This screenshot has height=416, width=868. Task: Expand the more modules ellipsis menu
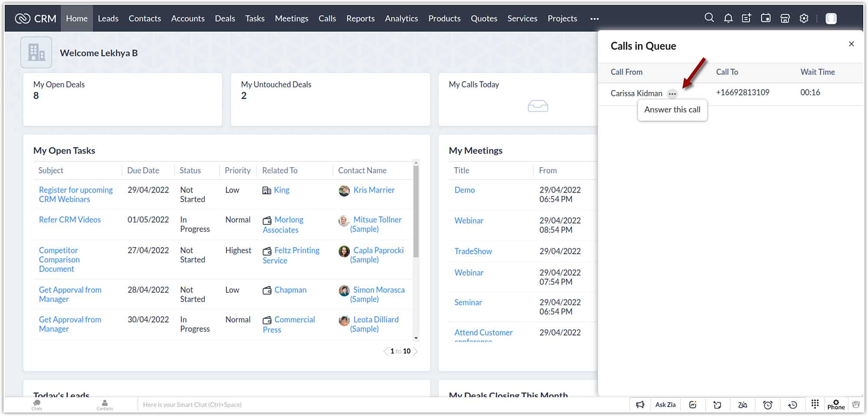[595, 19]
